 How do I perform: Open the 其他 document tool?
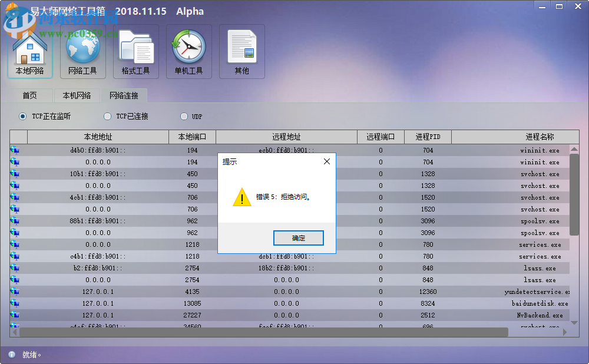tap(241, 52)
